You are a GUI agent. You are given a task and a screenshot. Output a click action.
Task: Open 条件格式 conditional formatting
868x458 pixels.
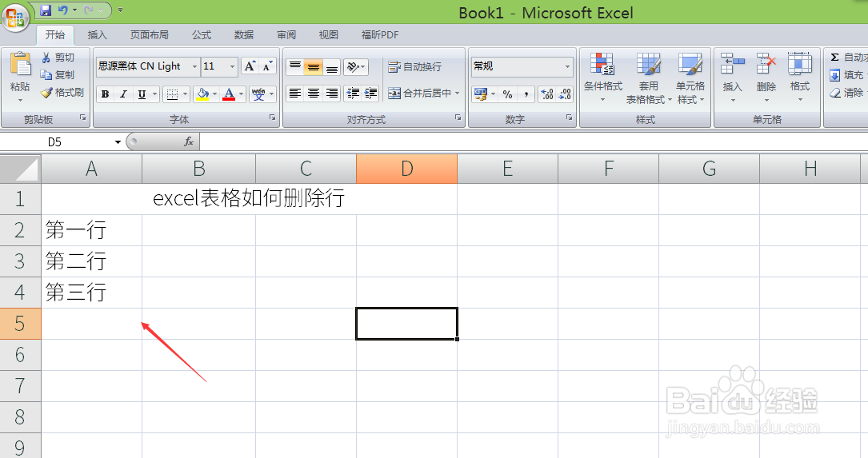(x=602, y=78)
